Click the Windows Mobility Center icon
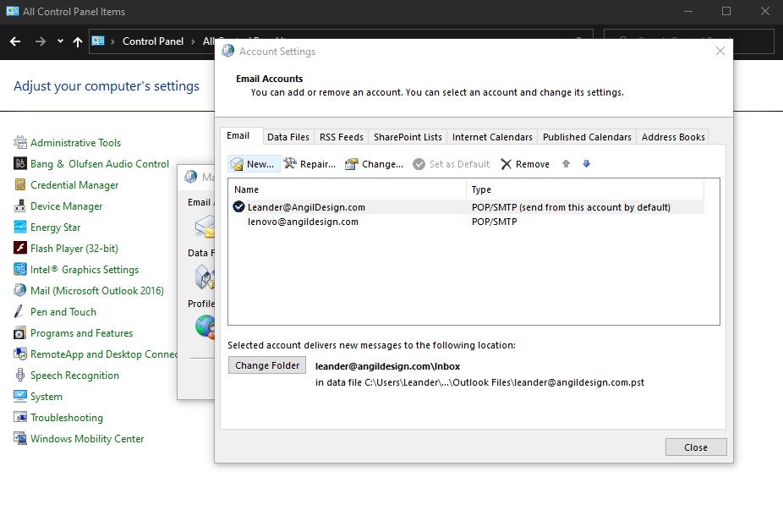Screen dimensions: 783x532 (x=20, y=439)
